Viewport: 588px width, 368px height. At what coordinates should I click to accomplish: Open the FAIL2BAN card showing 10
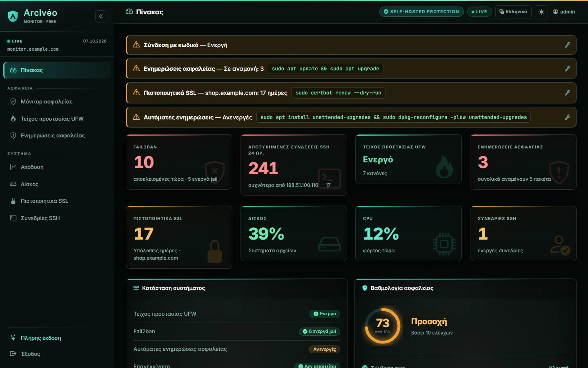pyautogui.click(x=179, y=162)
